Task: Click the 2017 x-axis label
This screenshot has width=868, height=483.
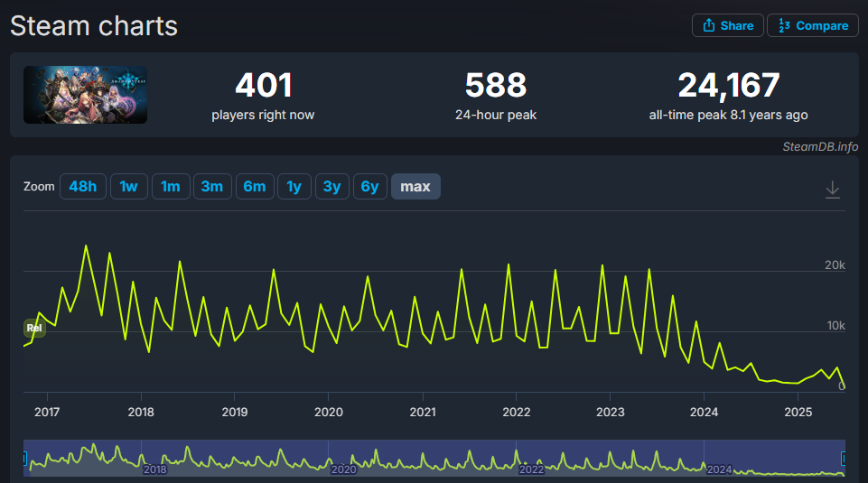Action: (47, 413)
